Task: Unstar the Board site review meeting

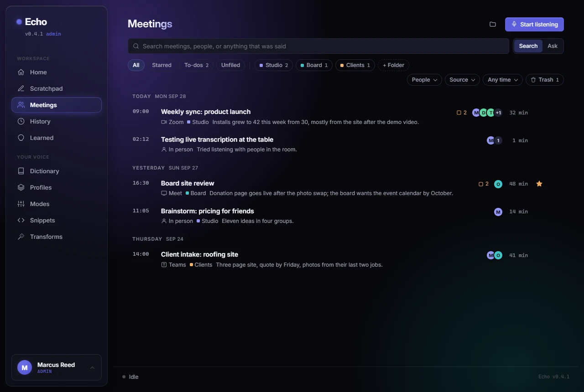Action: [x=539, y=184]
